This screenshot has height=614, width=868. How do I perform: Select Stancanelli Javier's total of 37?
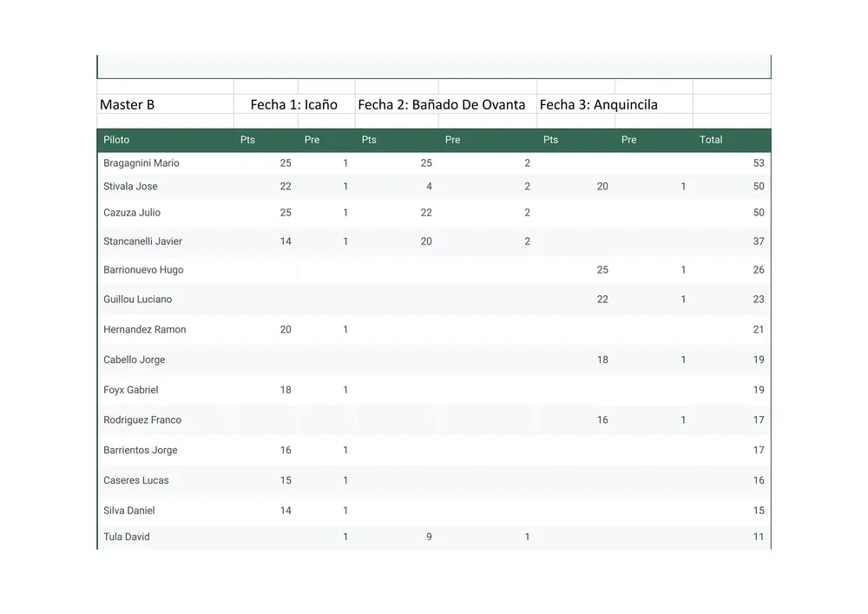tap(758, 241)
